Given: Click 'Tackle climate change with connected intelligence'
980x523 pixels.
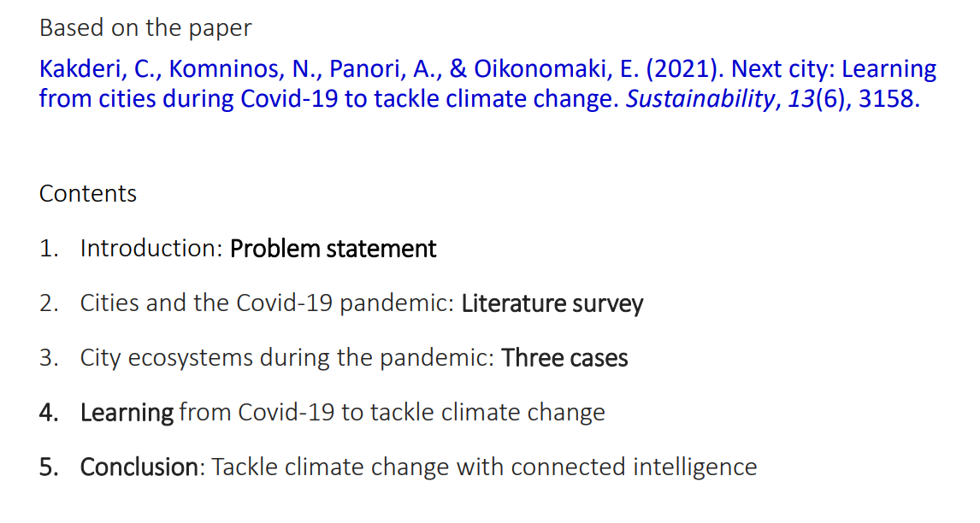Looking at the screenshot, I should [x=484, y=467].
